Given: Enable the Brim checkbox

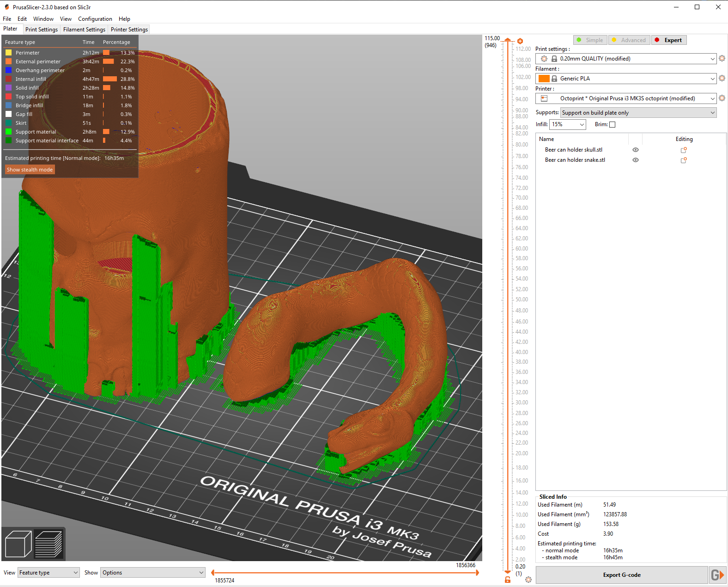Looking at the screenshot, I should point(613,124).
